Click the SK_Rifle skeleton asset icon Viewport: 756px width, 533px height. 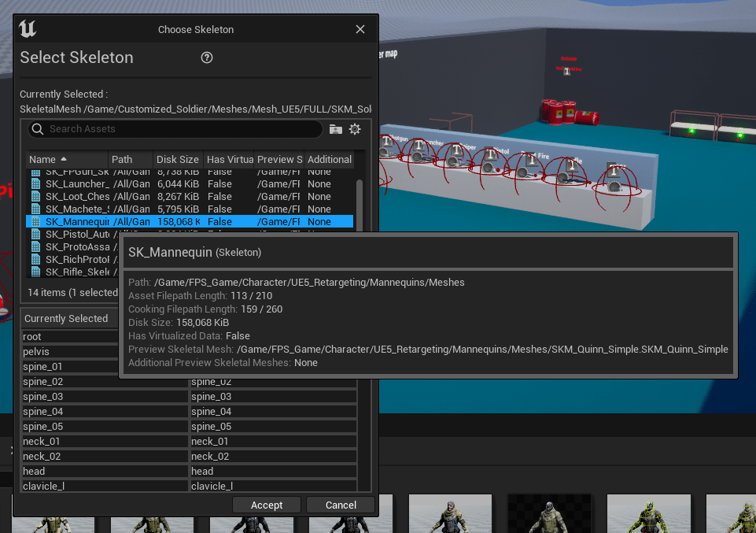(x=35, y=272)
